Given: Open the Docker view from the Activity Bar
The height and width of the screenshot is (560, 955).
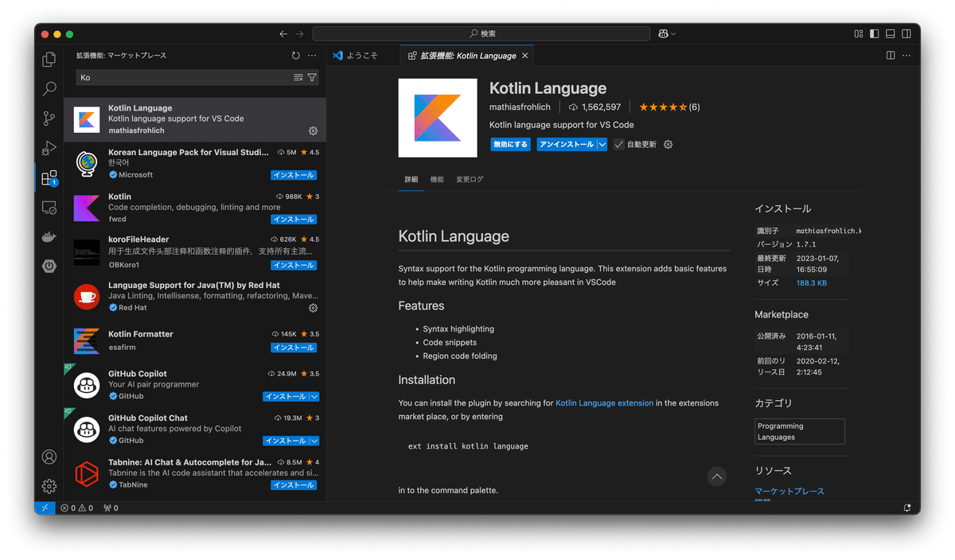Looking at the screenshot, I should coord(49,235).
